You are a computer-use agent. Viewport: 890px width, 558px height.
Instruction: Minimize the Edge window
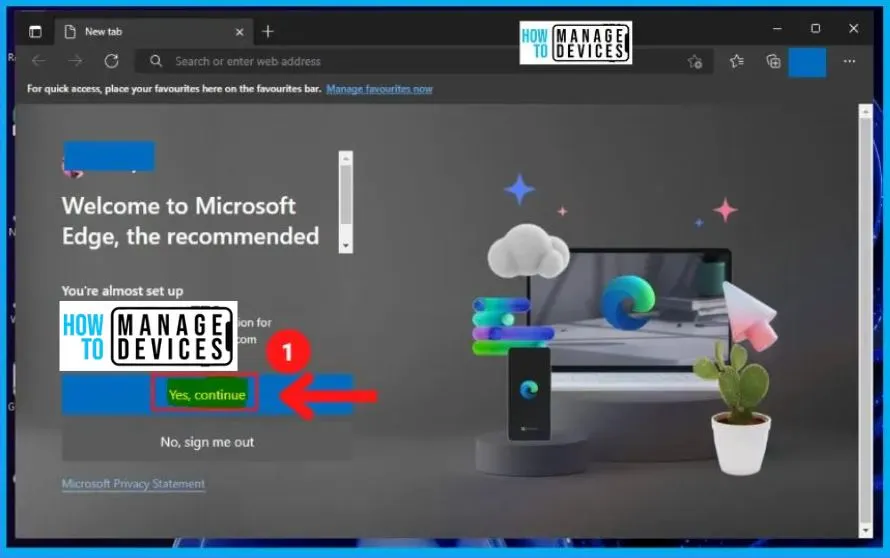pos(777,28)
